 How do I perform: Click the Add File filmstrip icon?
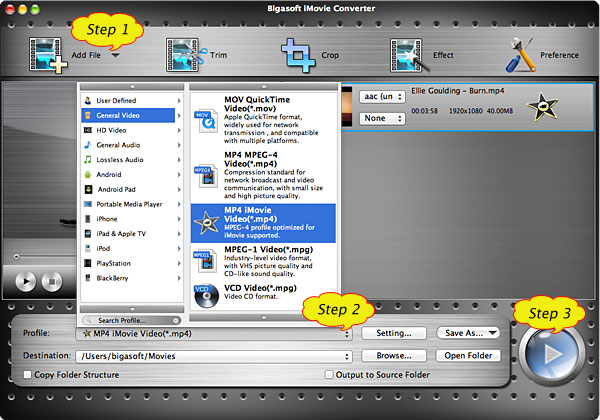coord(47,55)
